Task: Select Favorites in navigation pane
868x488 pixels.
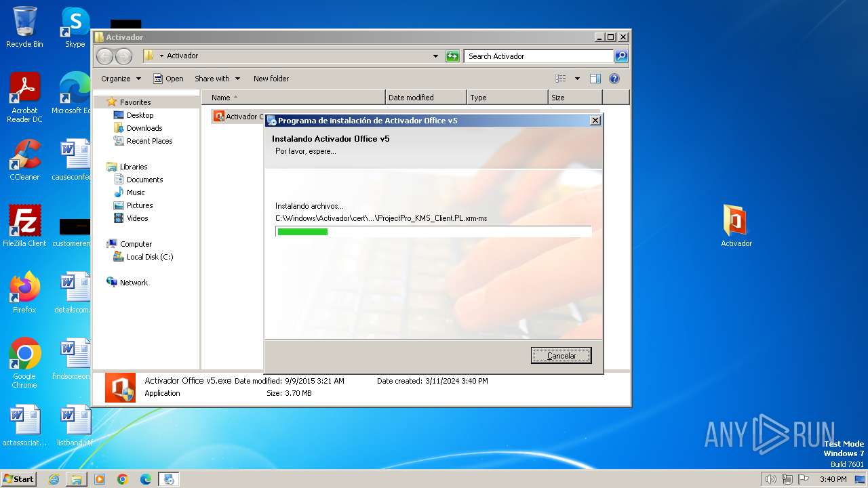Action: pos(136,102)
